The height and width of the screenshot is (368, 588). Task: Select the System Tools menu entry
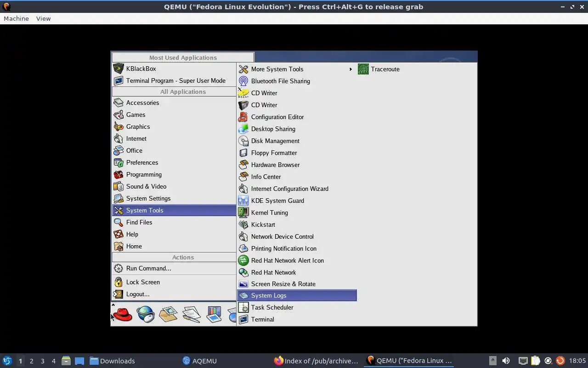click(174, 210)
